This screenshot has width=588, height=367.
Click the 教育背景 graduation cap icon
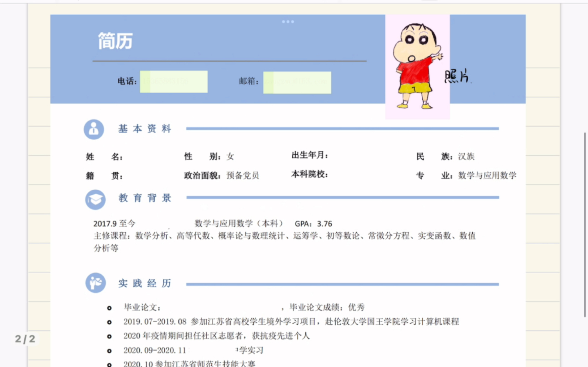point(95,199)
